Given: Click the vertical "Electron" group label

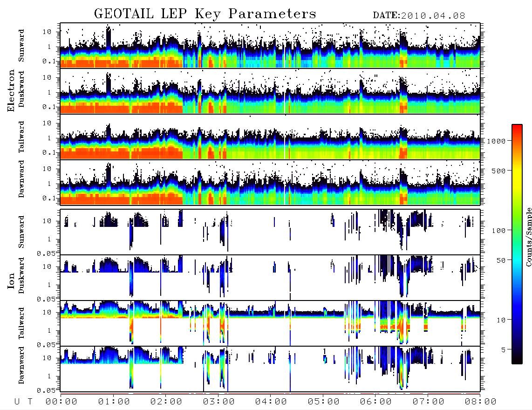Looking at the screenshot, I should (x=11, y=91).
